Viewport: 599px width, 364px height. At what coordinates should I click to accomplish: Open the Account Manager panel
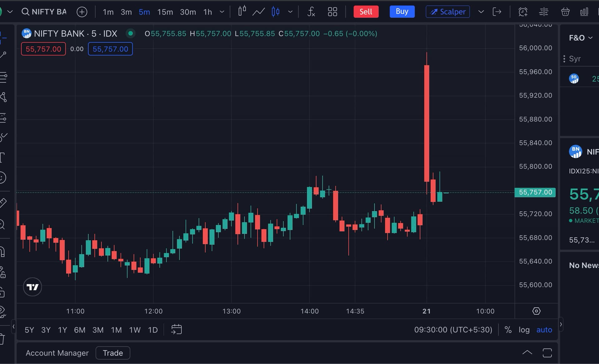pos(57,353)
